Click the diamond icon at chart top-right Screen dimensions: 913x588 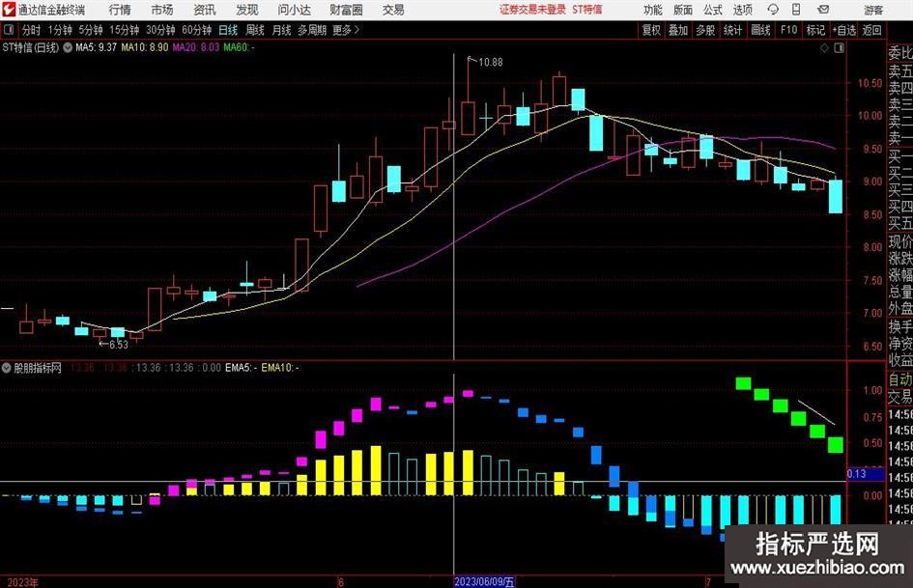(x=824, y=48)
